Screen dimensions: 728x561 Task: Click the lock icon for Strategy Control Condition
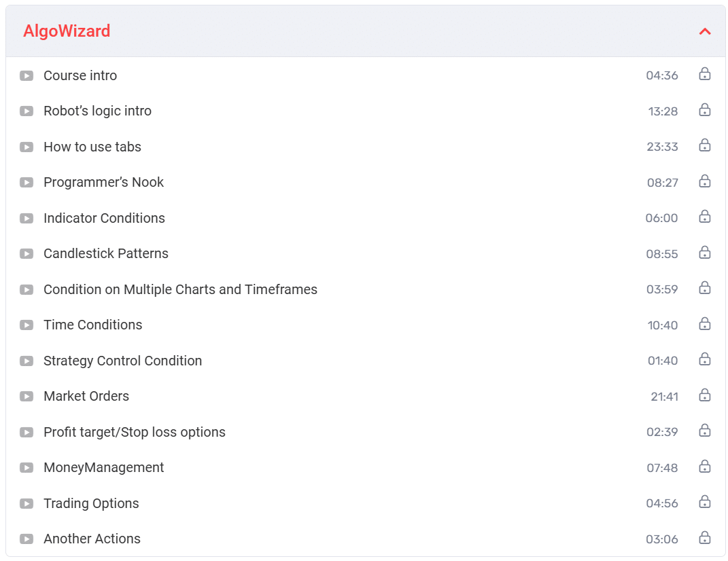pos(705,359)
